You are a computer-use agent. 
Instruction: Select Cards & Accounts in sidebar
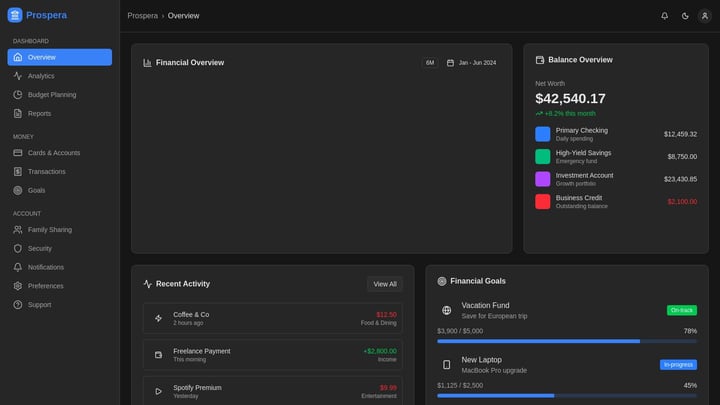coord(53,153)
